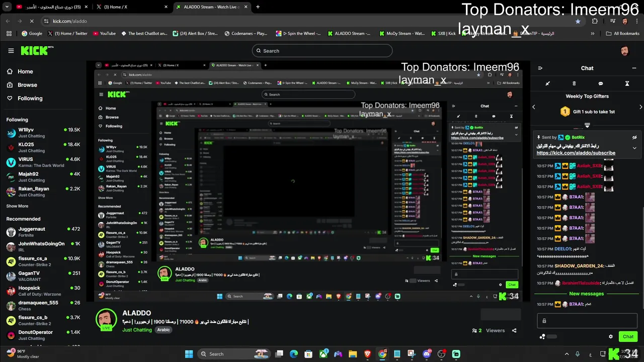Toggle the bookmark star for this page
Screen dimensions: 644x362
[x=578, y=21]
